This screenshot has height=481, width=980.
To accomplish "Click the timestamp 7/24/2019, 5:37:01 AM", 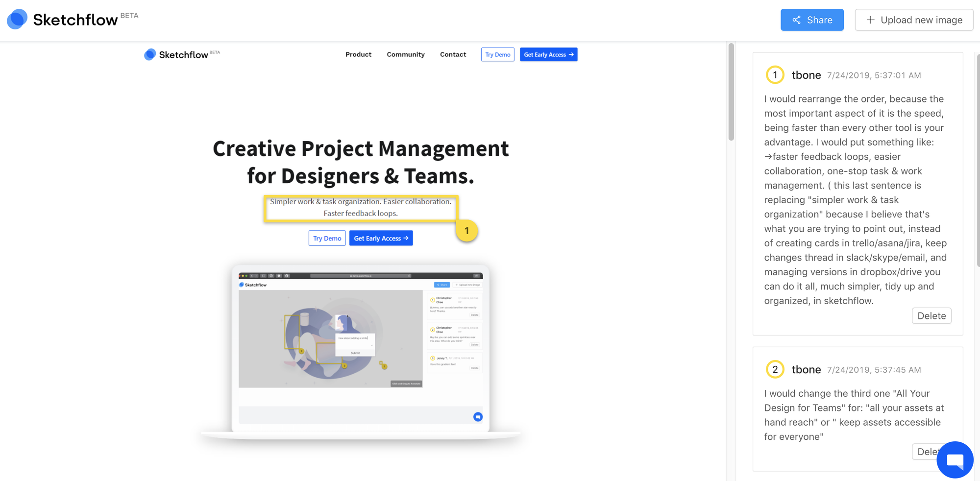I will coord(874,75).
